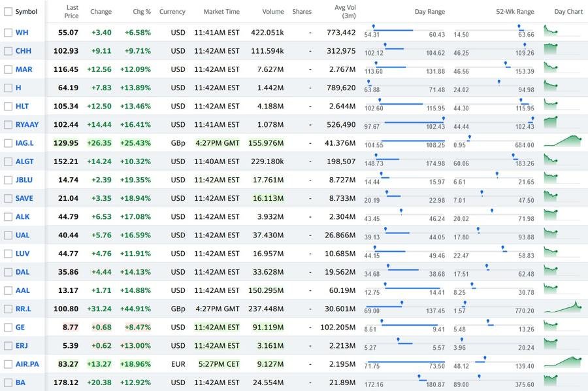
Task: Open the RR.L day chart sparkline
Action: (563, 307)
